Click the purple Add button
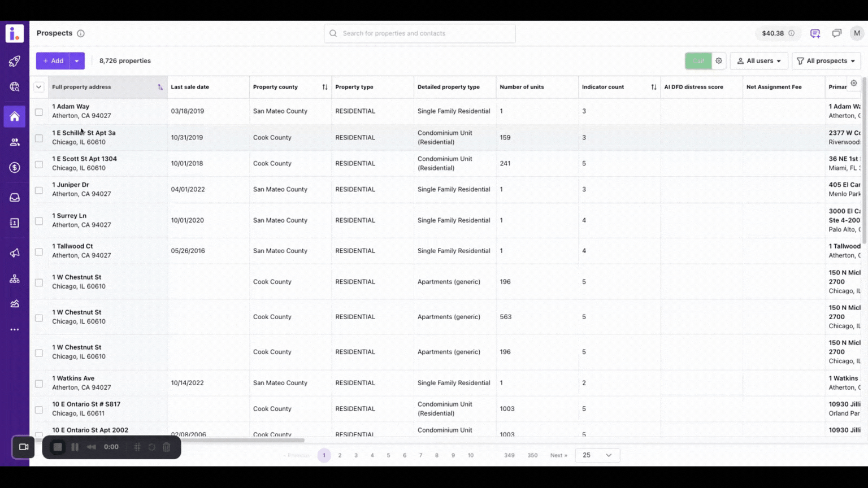 pyautogui.click(x=53, y=61)
